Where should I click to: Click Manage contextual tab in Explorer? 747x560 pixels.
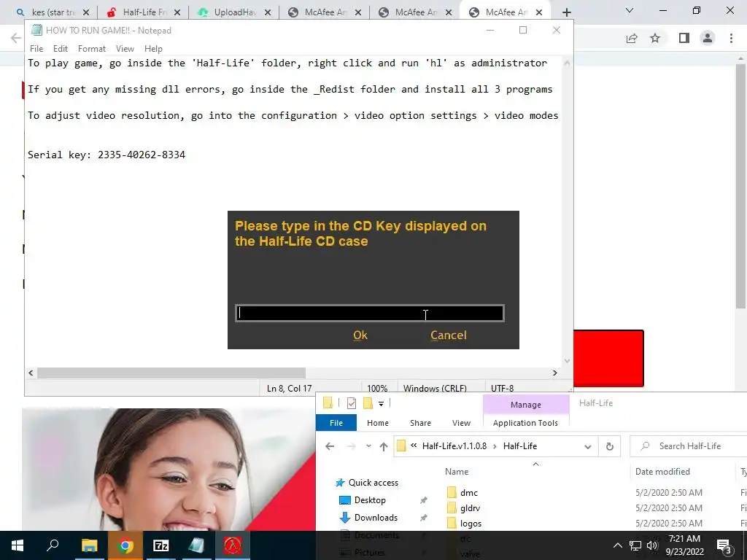click(x=526, y=404)
